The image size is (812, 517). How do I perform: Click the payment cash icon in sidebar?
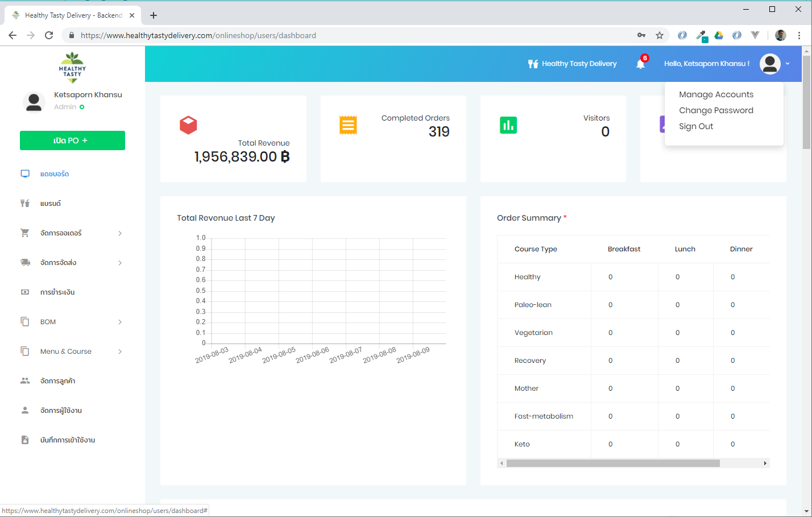point(25,292)
